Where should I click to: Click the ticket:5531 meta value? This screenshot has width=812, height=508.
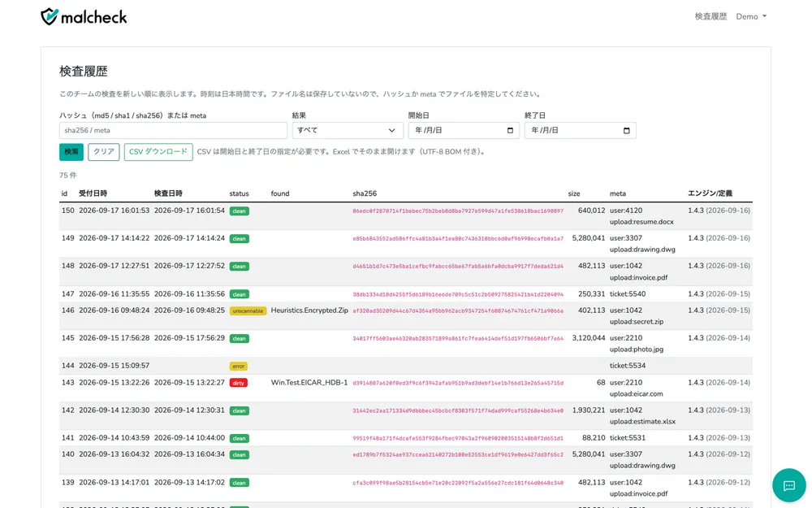[628, 438]
